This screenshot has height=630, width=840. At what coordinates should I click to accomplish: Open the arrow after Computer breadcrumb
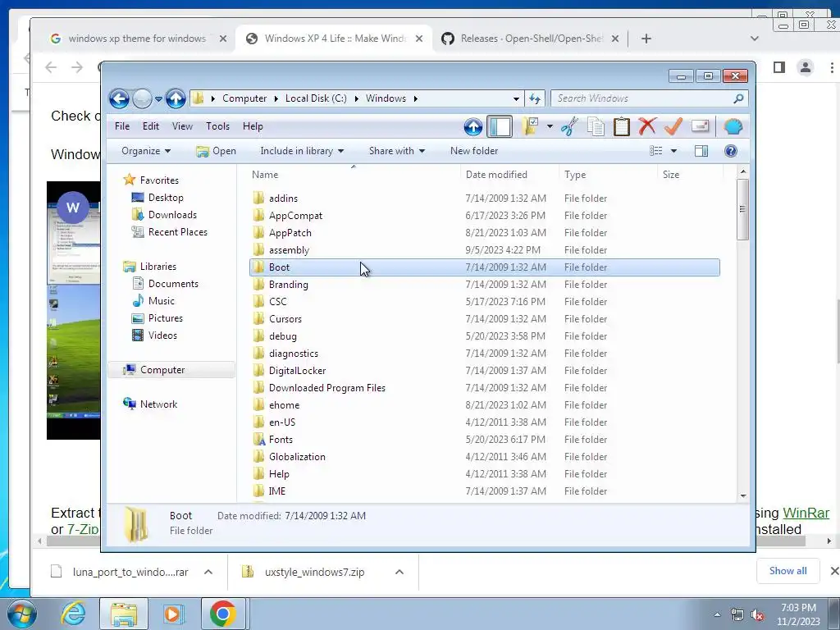point(276,98)
